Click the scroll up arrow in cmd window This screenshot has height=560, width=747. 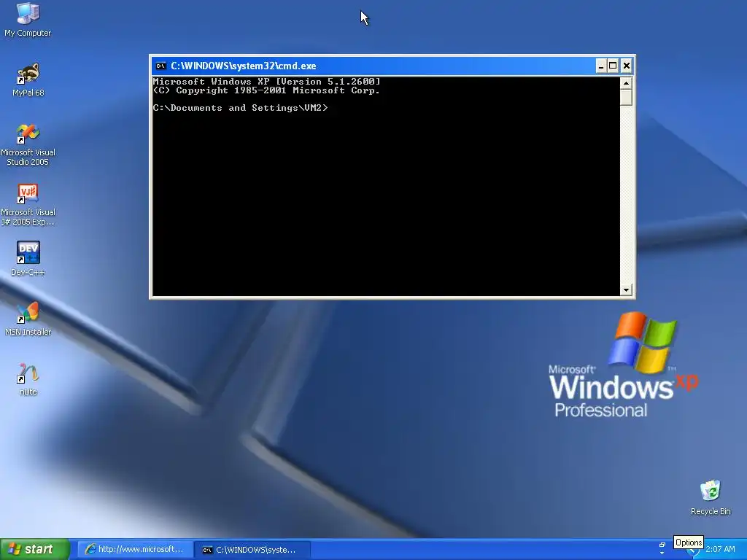click(x=626, y=83)
